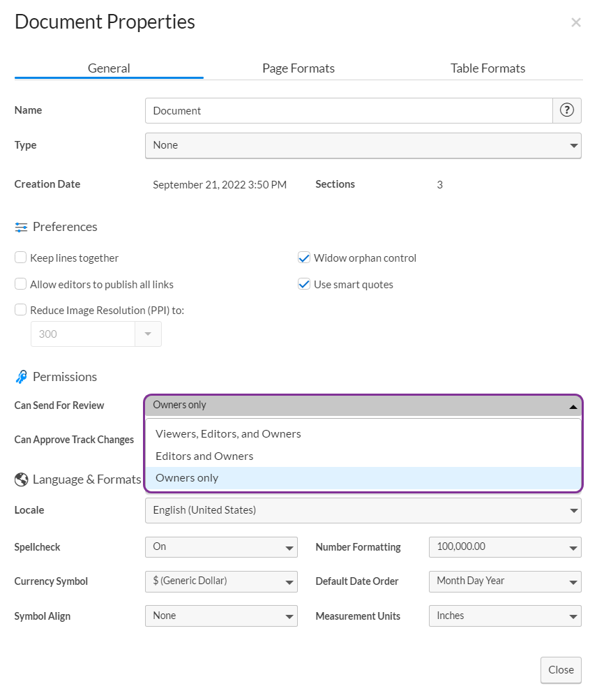Click the Language & Formats globe icon
The width and height of the screenshot is (597, 700).
21,479
